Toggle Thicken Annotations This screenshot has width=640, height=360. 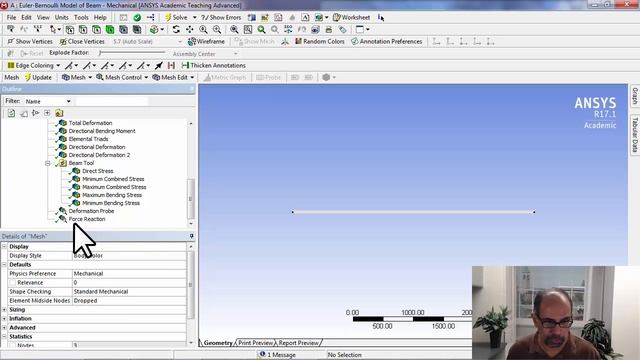pos(213,65)
